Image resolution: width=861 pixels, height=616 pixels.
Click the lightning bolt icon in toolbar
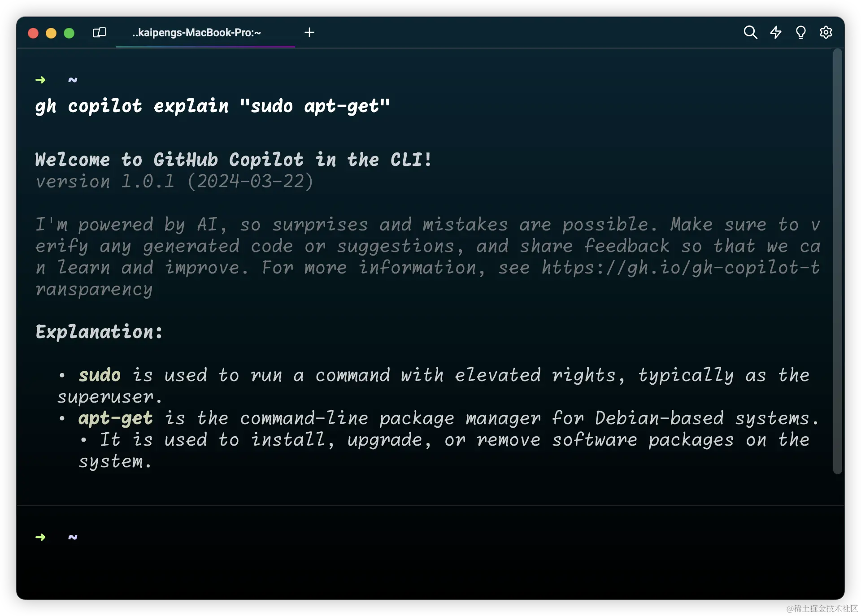[776, 32]
